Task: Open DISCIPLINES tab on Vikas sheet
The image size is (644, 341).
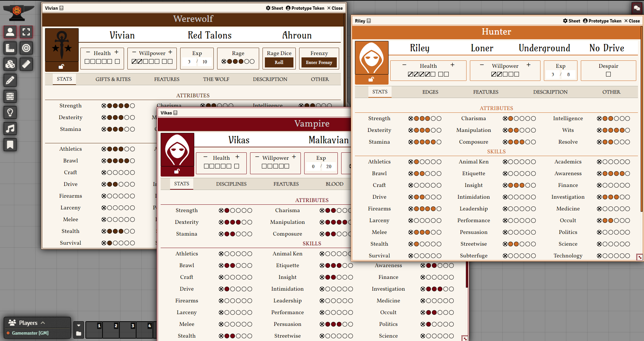Action: coord(231,184)
